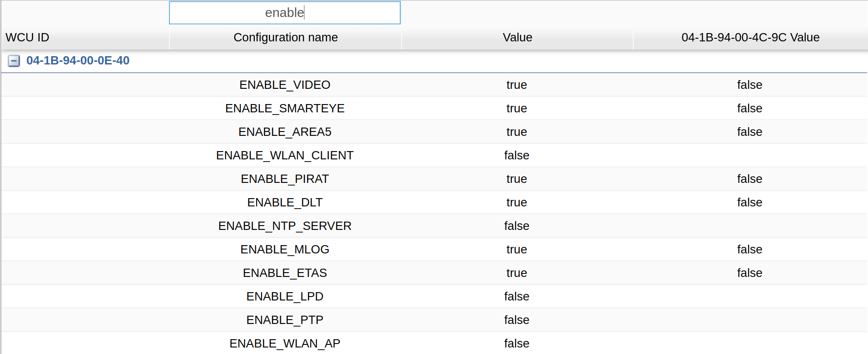Click ENABLE_VIDEO comparison false value

click(x=749, y=85)
